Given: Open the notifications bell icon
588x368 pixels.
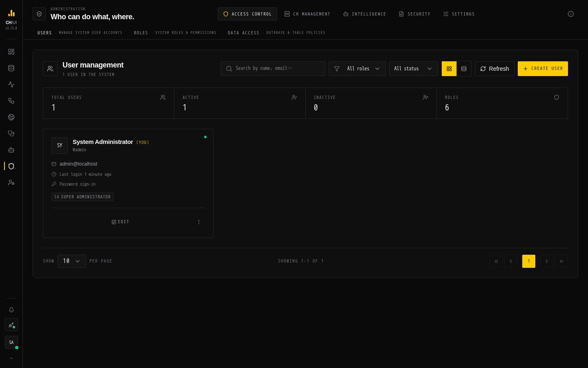Looking at the screenshot, I should [11, 310].
